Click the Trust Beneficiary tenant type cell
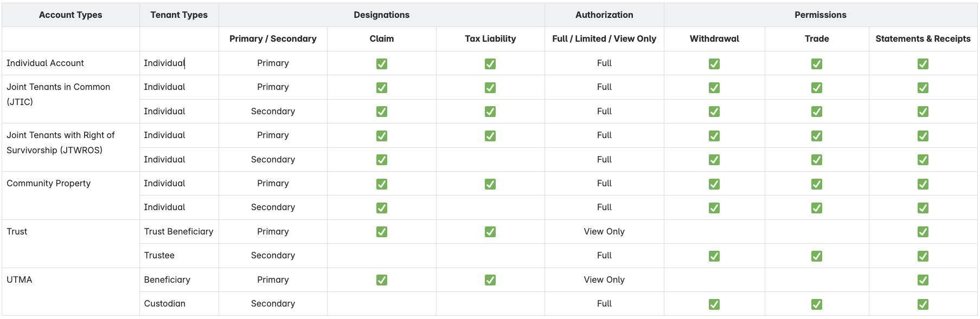 [179, 232]
